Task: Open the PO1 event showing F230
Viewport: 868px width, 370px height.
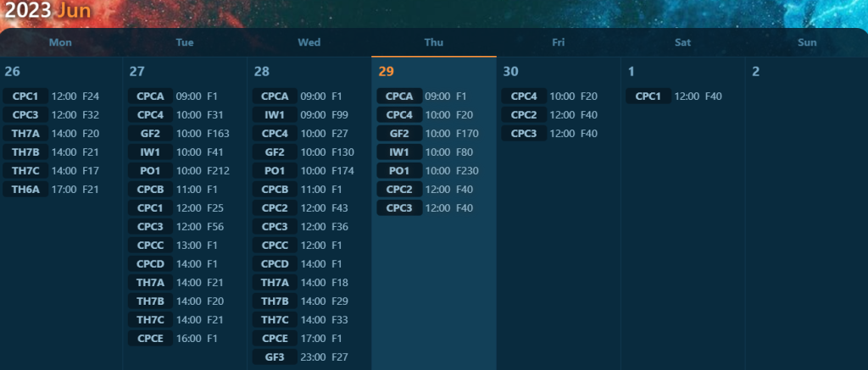Action: click(x=399, y=171)
